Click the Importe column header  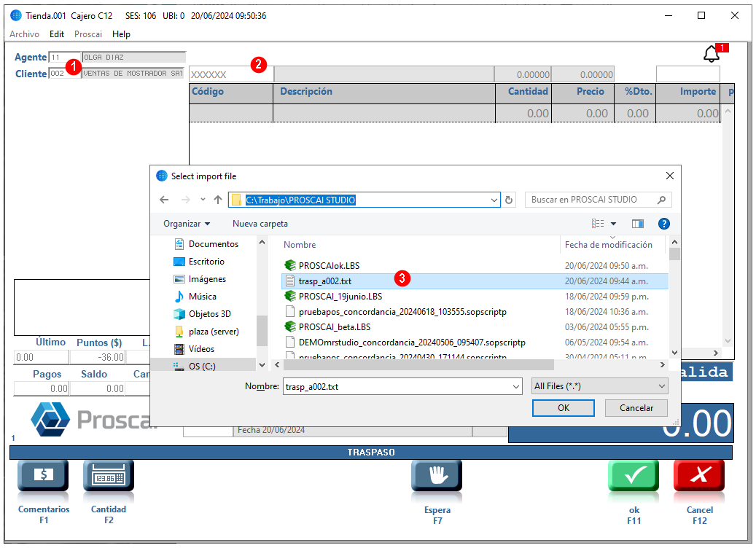click(687, 92)
